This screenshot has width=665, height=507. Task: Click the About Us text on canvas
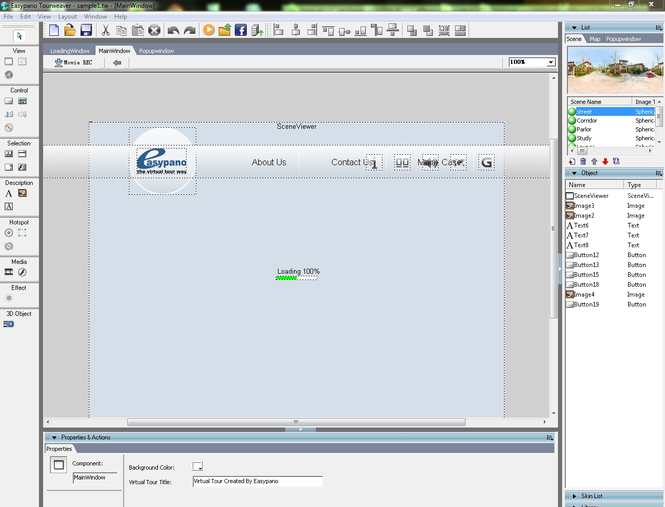[x=269, y=162]
